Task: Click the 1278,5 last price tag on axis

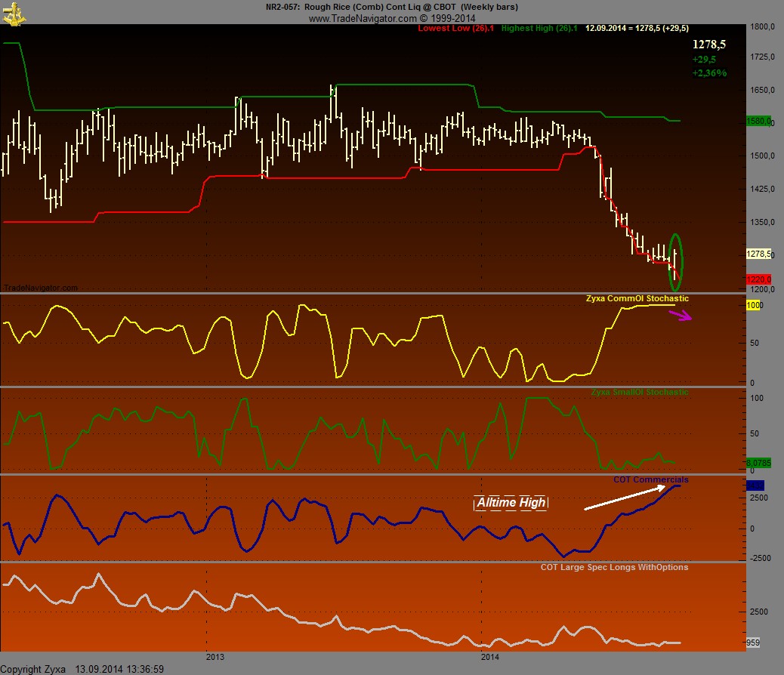Action: (x=758, y=254)
